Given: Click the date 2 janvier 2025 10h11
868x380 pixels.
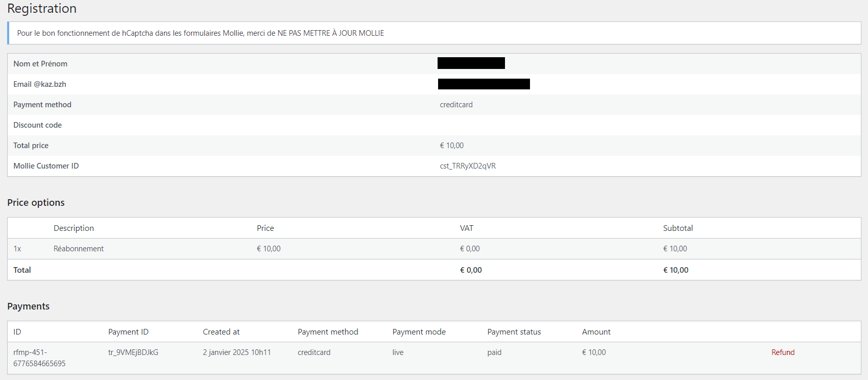Looking at the screenshot, I should [x=237, y=352].
